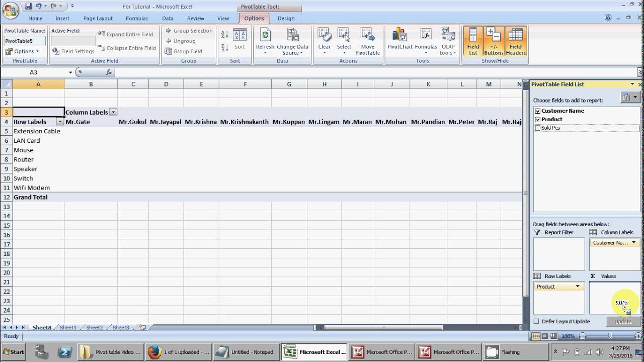Click the Update button in field list
The image size is (644, 362).
click(x=623, y=322)
